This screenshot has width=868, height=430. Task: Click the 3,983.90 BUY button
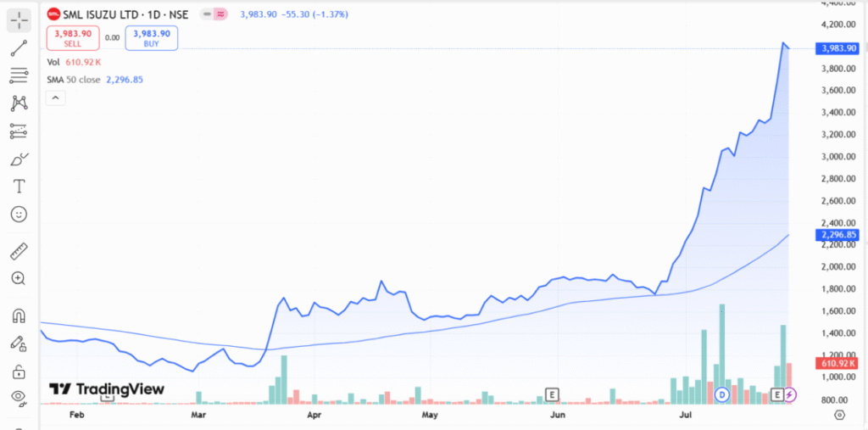pos(151,38)
